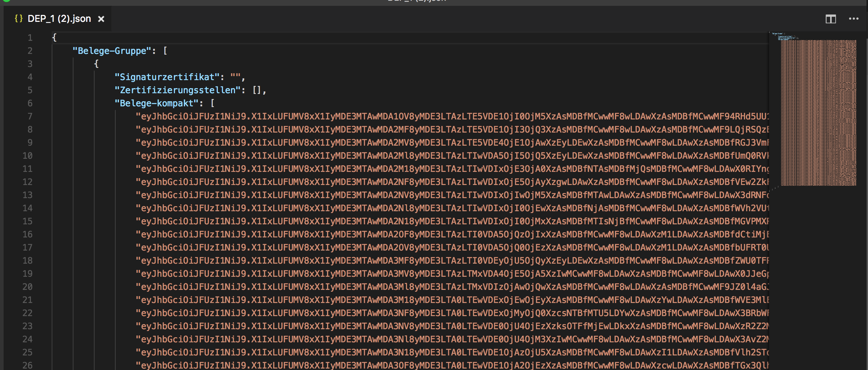
Task: Open the More Actions ellipsis menu
Action: 853,19
